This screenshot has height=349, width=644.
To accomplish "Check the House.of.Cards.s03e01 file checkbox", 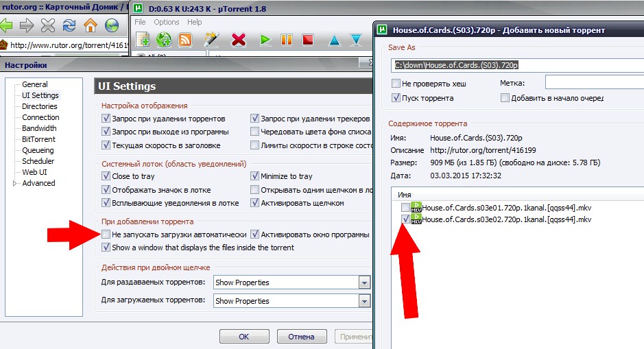I will pyautogui.click(x=406, y=207).
